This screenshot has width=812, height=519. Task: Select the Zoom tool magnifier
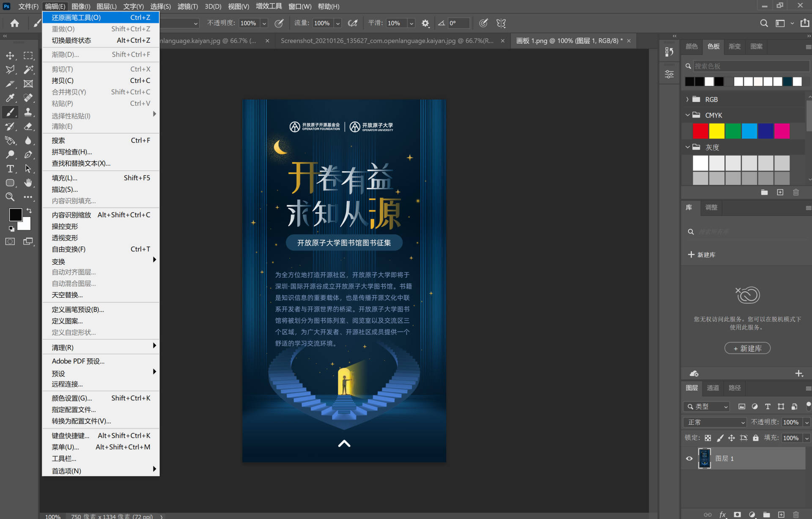[x=10, y=197]
